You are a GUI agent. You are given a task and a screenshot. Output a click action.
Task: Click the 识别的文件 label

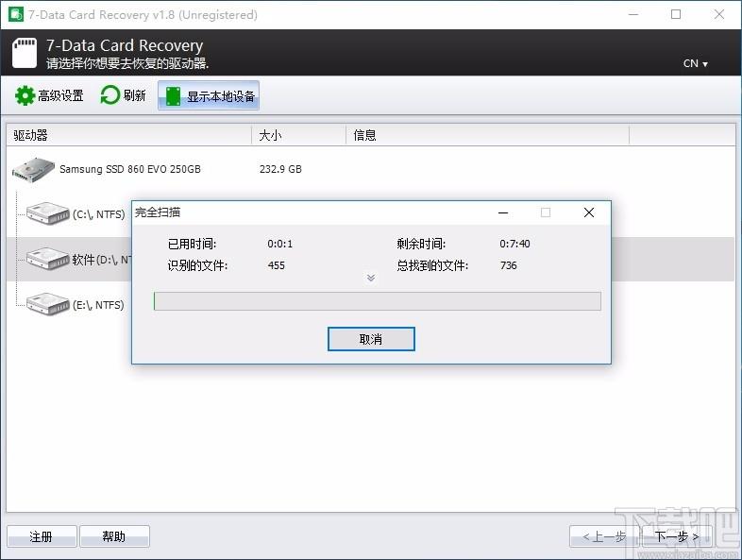(198, 265)
